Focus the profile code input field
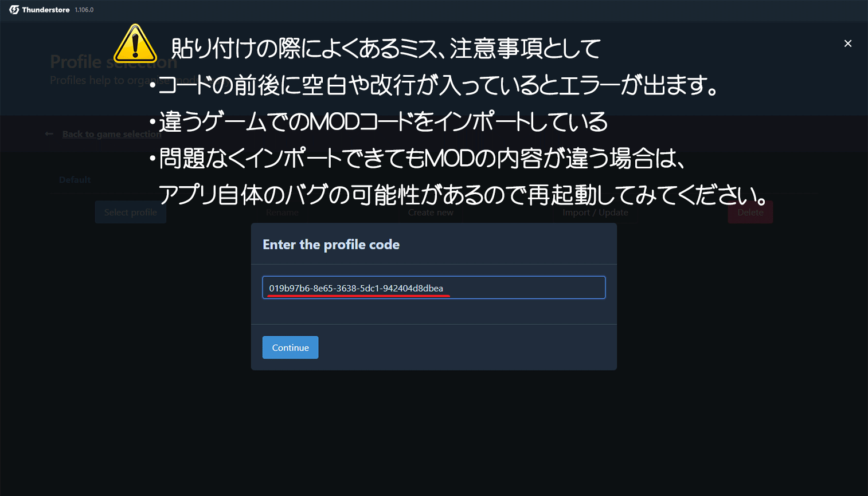Image resolution: width=868 pixels, height=496 pixels. click(434, 288)
